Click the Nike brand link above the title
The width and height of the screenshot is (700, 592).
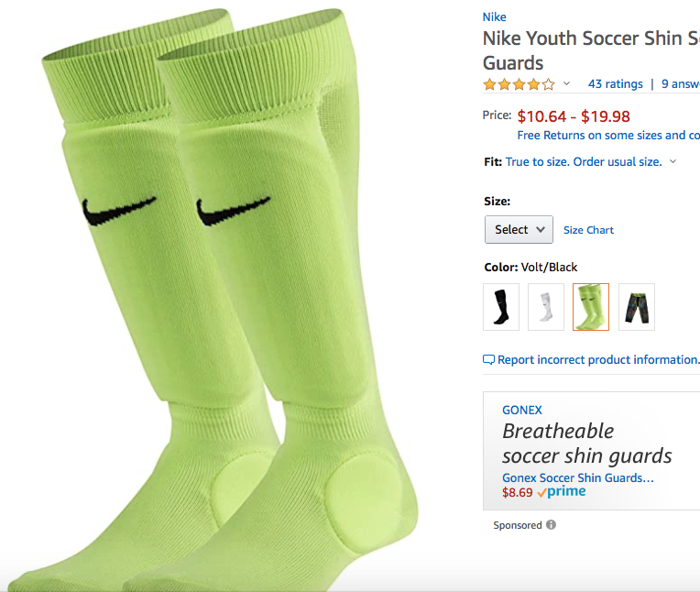[494, 16]
